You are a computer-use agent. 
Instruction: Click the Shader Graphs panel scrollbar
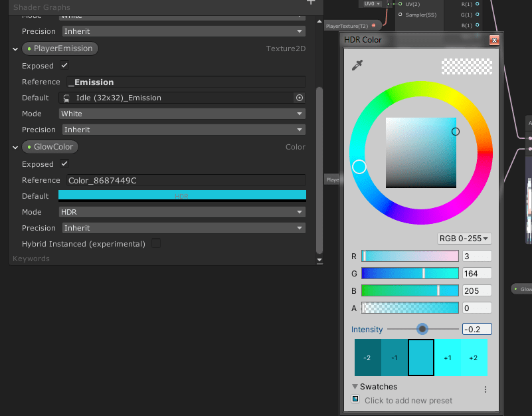point(319,166)
